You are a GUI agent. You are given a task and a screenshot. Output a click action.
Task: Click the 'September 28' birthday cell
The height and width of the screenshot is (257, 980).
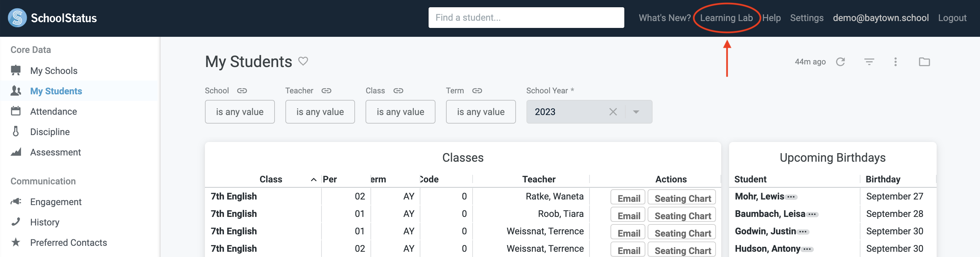click(894, 214)
